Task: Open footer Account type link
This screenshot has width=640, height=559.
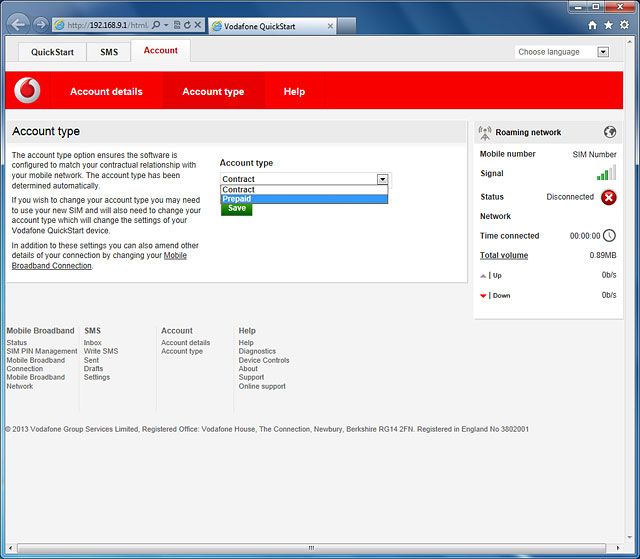Action: click(182, 351)
